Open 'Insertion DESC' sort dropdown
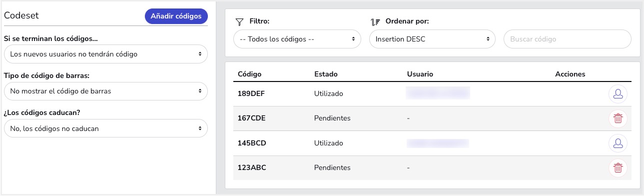The image size is (644, 196). click(x=432, y=39)
